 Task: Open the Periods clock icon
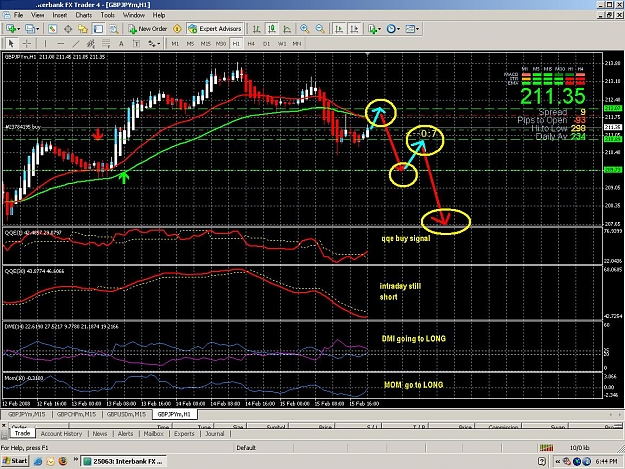[x=391, y=29]
